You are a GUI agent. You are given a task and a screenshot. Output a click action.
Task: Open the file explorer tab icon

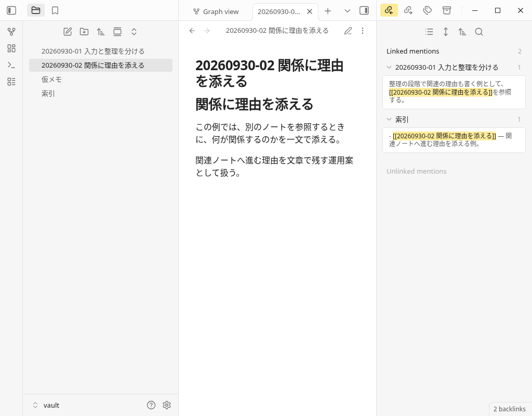coord(36,10)
